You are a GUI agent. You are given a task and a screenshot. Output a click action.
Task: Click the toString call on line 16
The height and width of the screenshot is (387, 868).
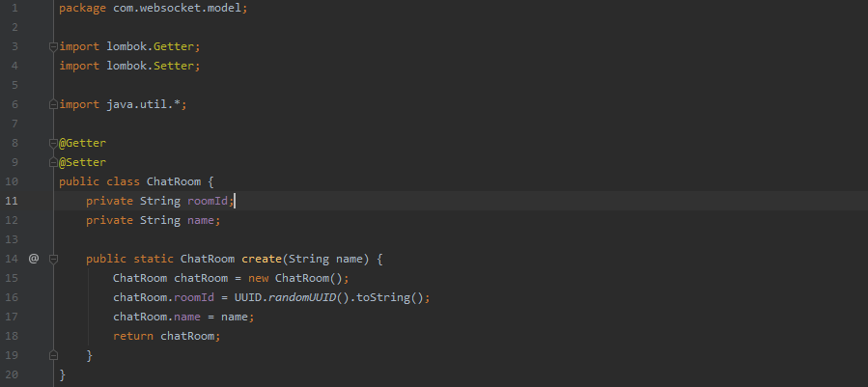[383, 297]
